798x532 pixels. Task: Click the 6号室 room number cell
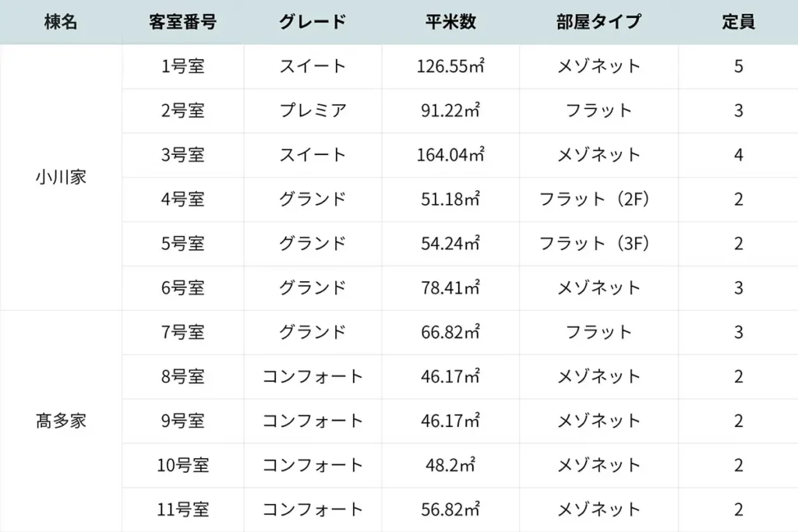[182, 288]
